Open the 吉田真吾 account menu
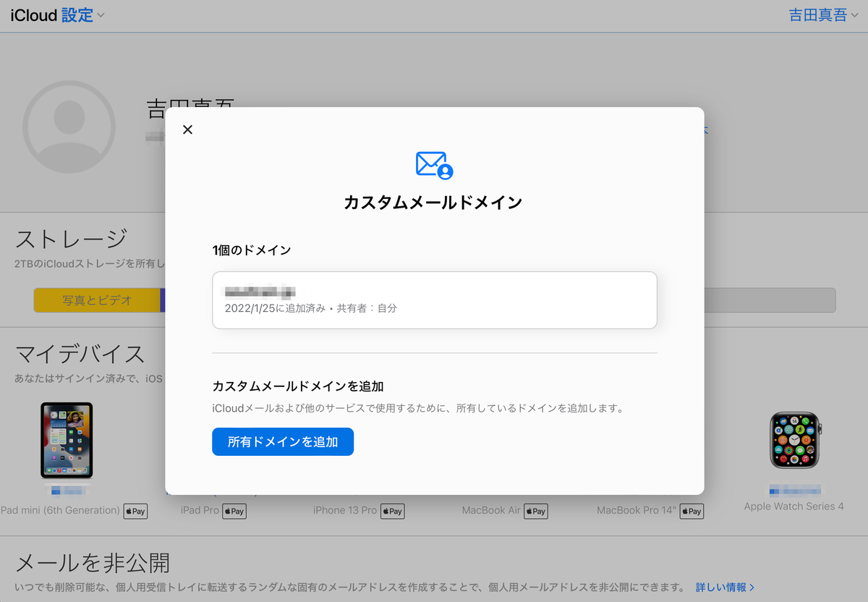The image size is (868, 602). coord(823,15)
